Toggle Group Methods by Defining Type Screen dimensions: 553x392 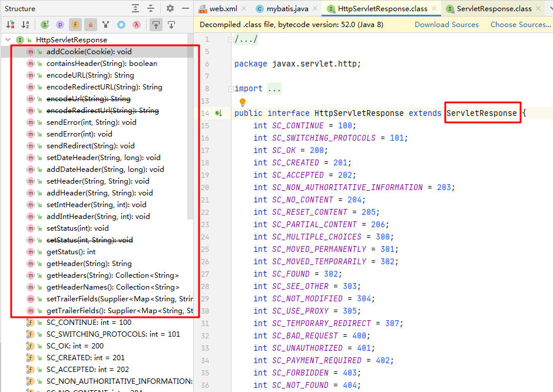click(105, 25)
